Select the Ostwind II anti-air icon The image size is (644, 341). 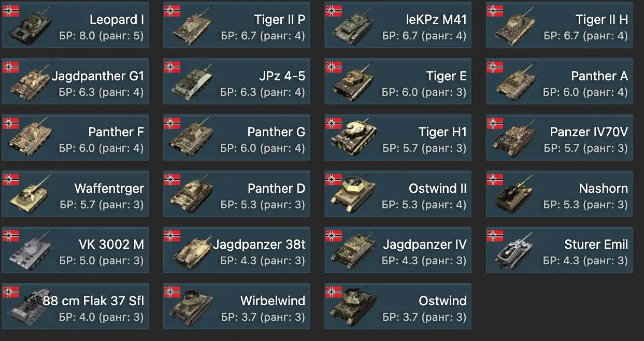pyautogui.click(x=354, y=195)
